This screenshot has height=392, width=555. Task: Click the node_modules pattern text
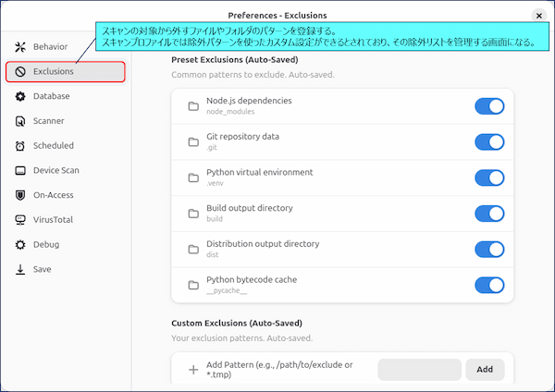pos(230,112)
